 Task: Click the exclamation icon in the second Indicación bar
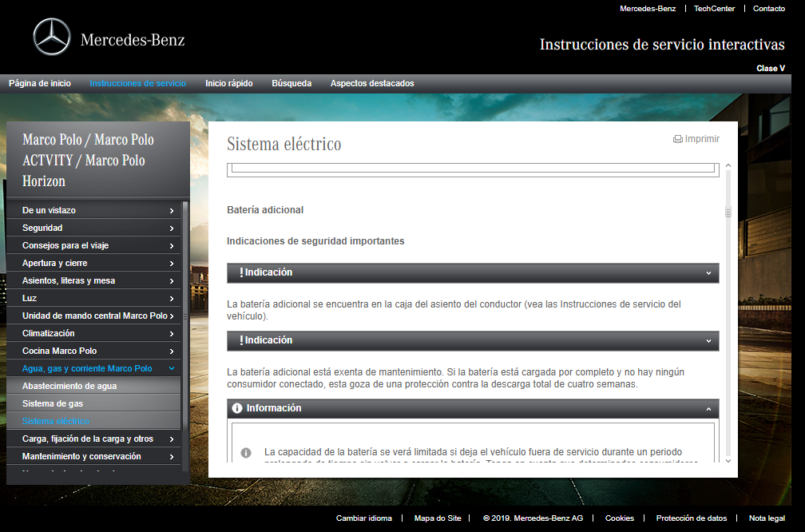[241, 340]
